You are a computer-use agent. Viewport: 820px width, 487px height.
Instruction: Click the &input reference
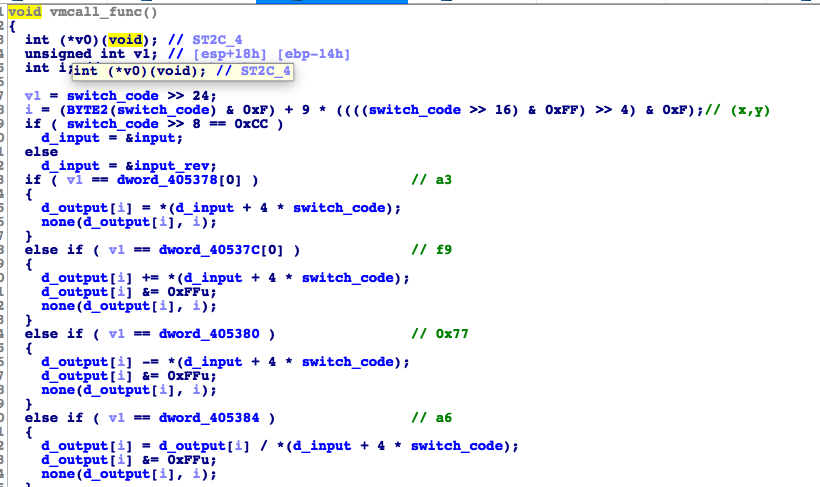click(x=151, y=138)
